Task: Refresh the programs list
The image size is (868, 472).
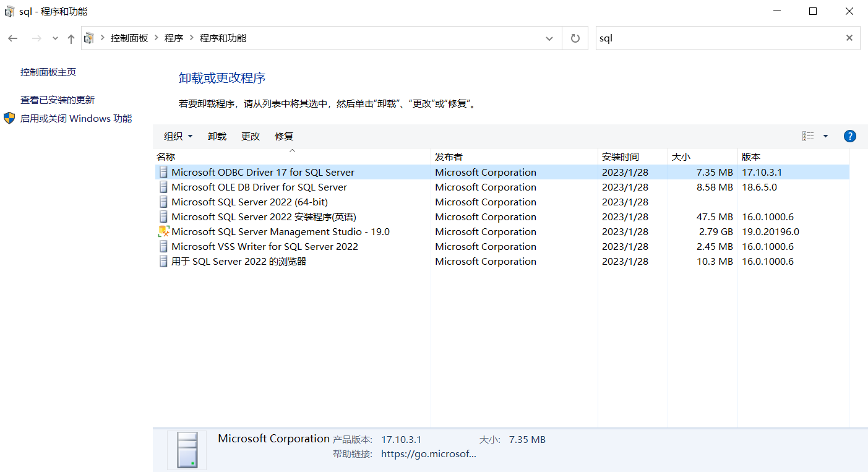Action: [x=575, y=38]
